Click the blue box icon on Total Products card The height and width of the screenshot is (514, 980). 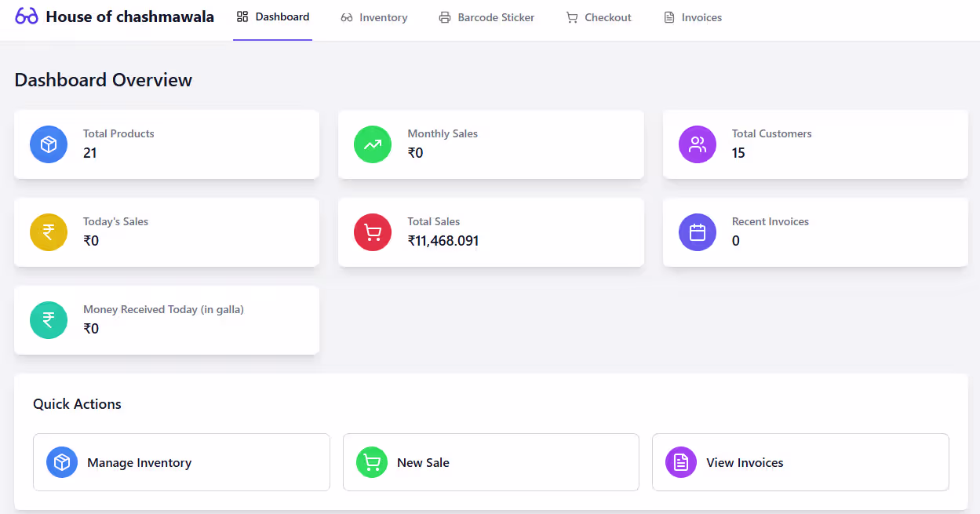pyautogui.click(x=49, y=144)
